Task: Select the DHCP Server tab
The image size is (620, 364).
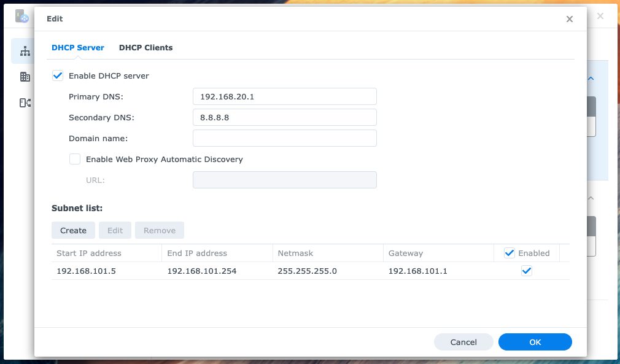Action: (78, 47)
